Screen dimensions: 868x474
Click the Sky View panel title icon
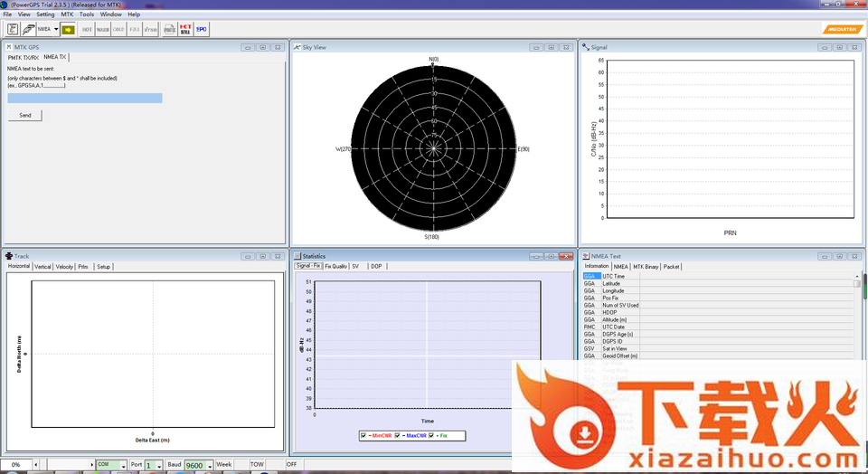[x=297, y=47]
